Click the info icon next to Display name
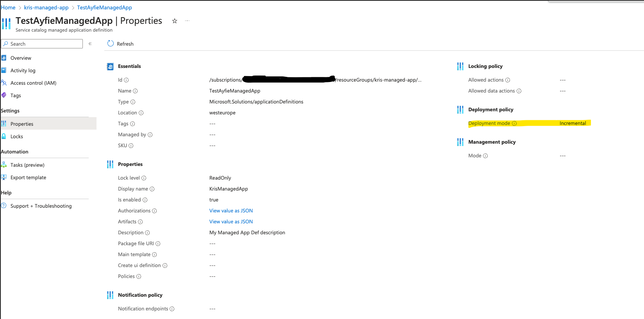 click(152, 189)
